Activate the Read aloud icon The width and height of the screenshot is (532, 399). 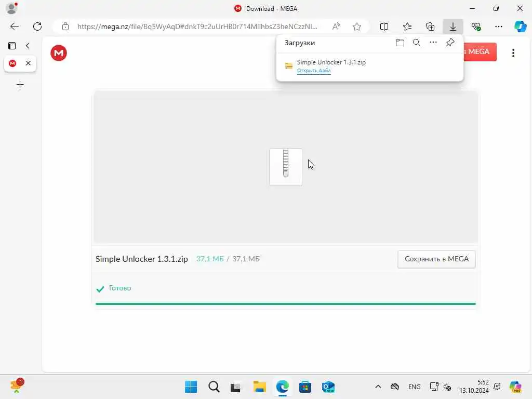coord(336,26)
